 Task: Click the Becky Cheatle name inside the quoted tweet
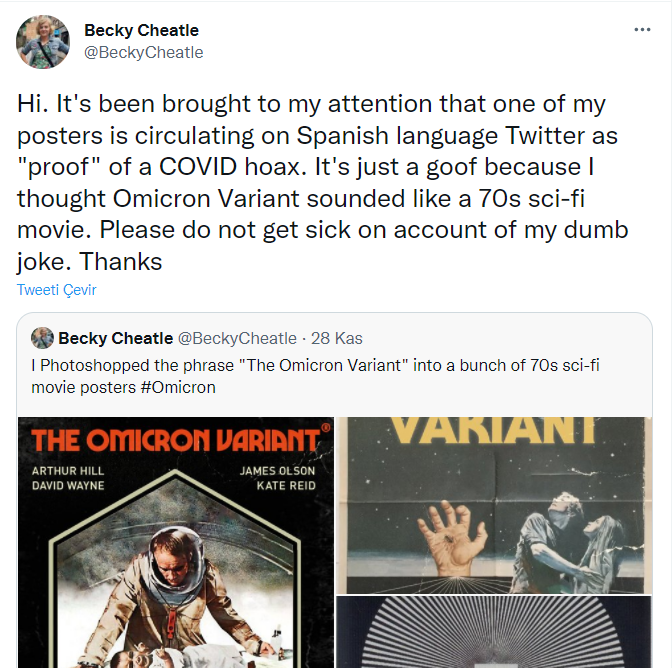(115, 338)
